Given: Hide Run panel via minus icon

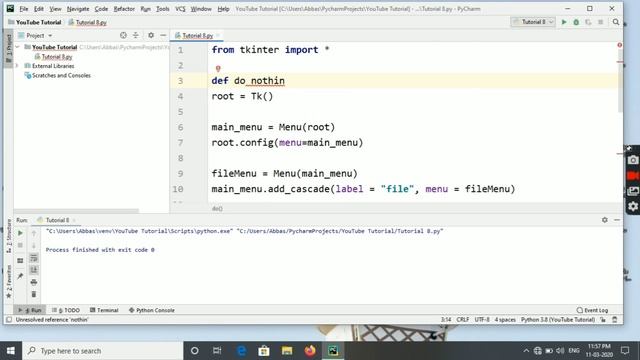Looking at the screenshot, I should pos(617,220).
